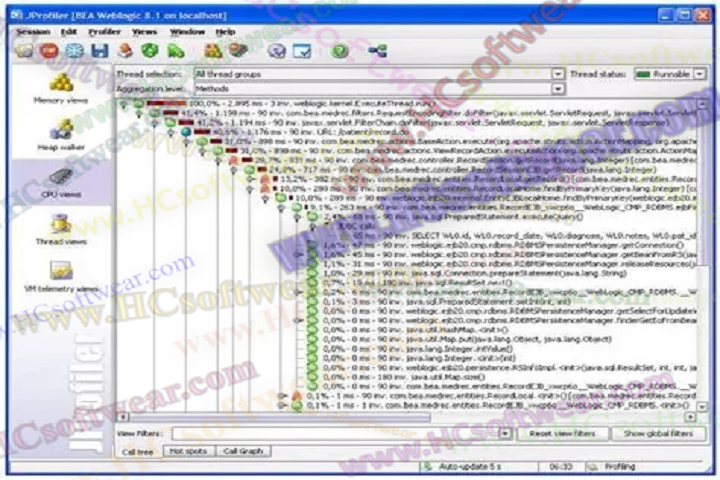
Task: Open the Help menu
Action: click(225, 32)
